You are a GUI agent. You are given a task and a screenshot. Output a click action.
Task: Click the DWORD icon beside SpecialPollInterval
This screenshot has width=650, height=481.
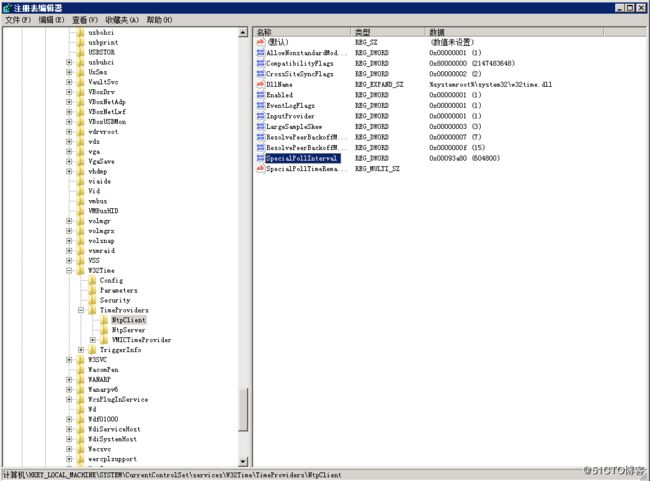(260, 158)
